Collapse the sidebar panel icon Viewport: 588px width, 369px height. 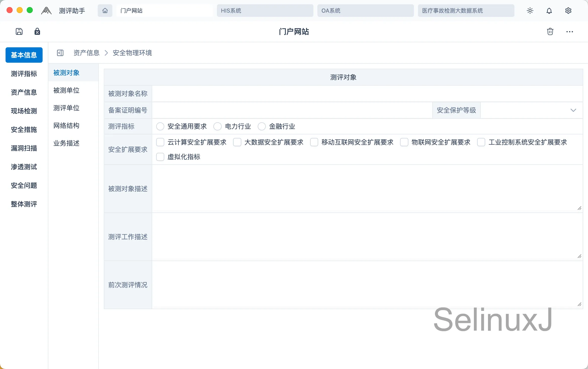[x=60, y=53]
